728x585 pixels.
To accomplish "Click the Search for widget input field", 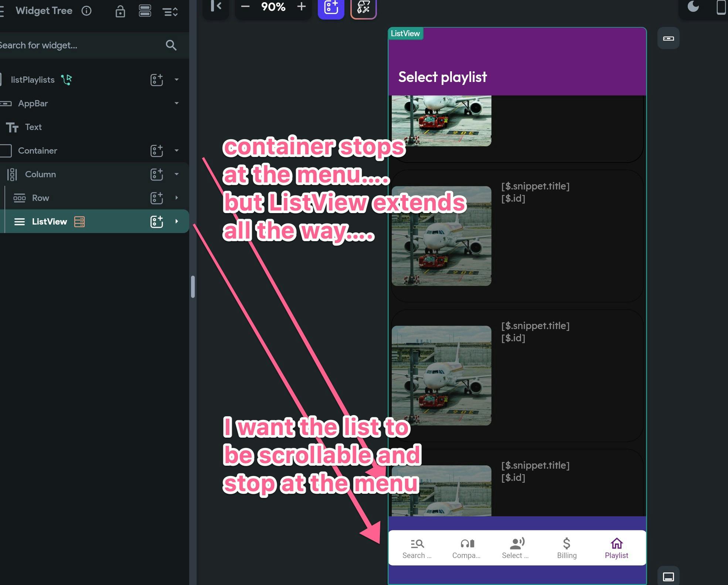I will [74, 45].
